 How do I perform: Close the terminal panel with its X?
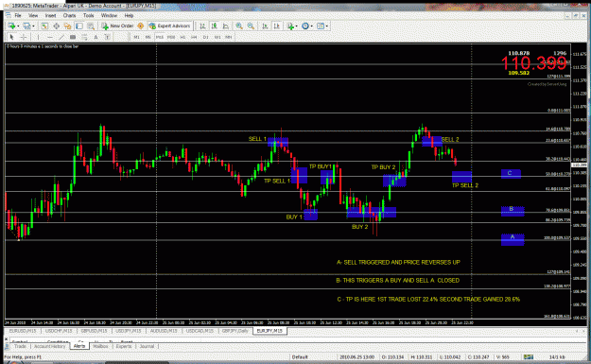coord(6,339)
